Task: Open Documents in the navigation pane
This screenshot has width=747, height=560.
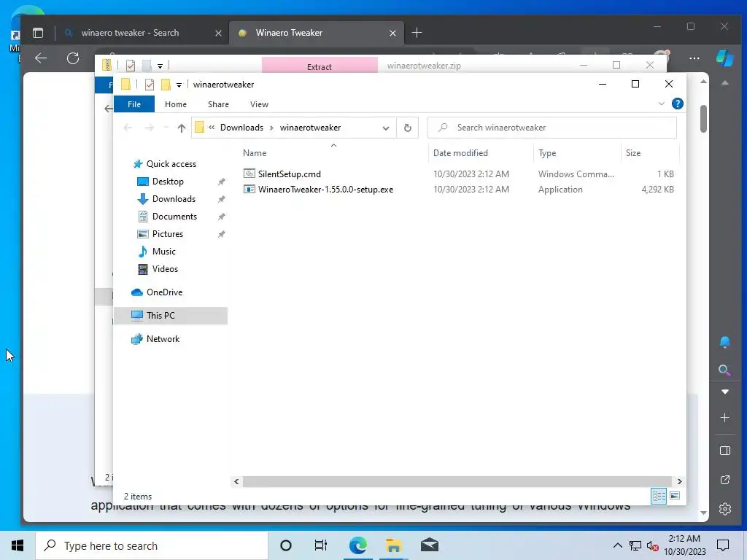Action: point(174,217)
